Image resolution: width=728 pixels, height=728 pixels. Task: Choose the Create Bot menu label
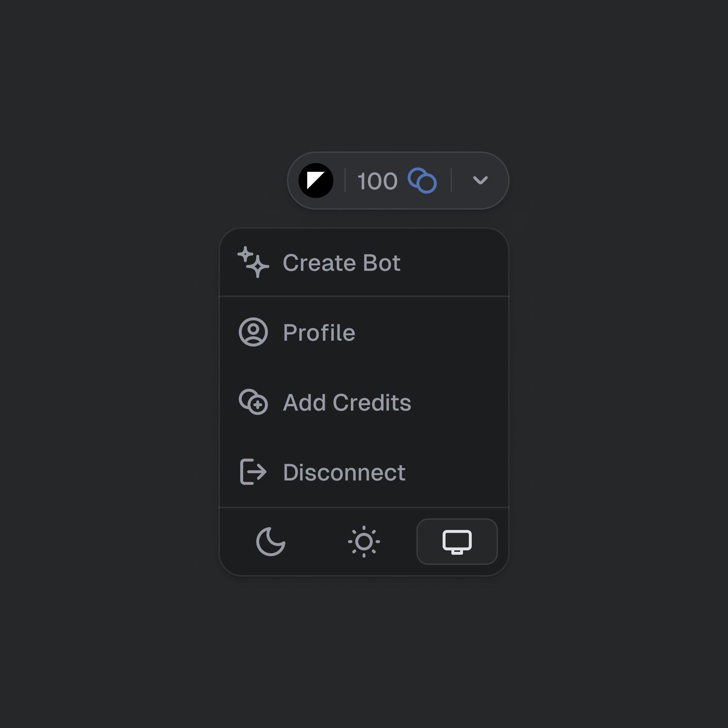341,263
